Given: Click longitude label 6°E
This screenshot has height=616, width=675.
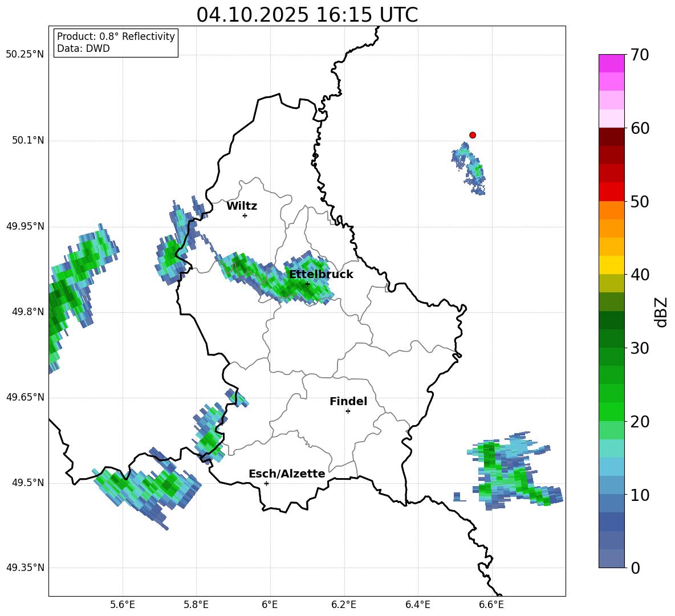Looking at the screenshot, I should (x=270, y=605).
